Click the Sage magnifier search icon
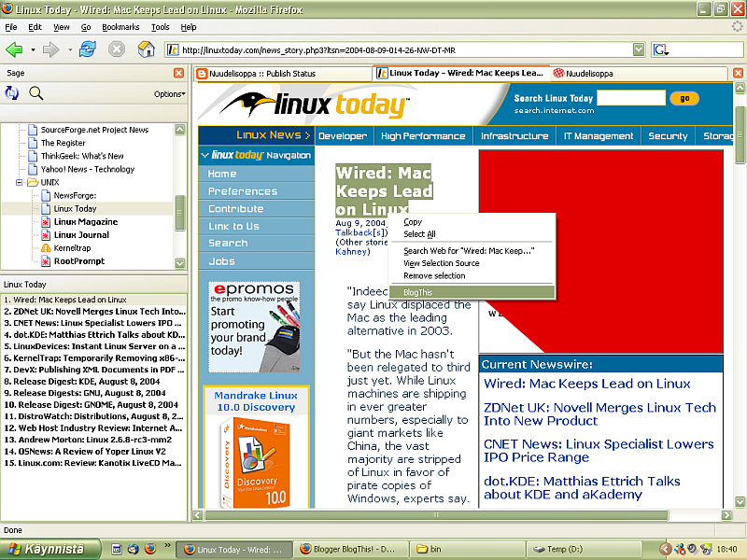This screenshot has width=747, height=560. (36, 93)
